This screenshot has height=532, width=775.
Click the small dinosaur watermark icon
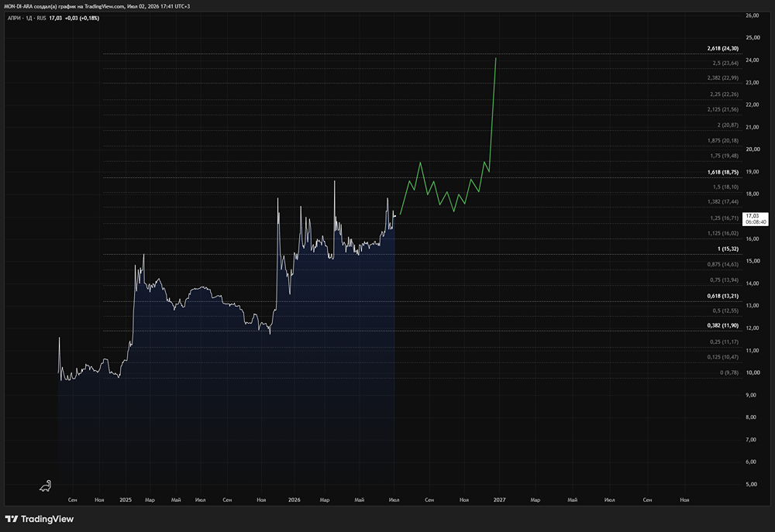(x=46, y=486)
